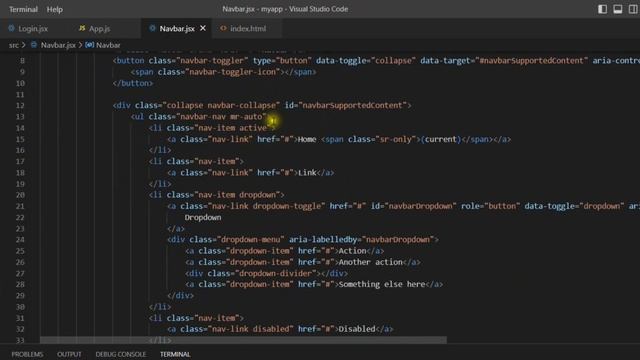The image size is (640, 360).
Task: Click the Navbar symbol icon in breadcrumb
Action: click(89, 45)
